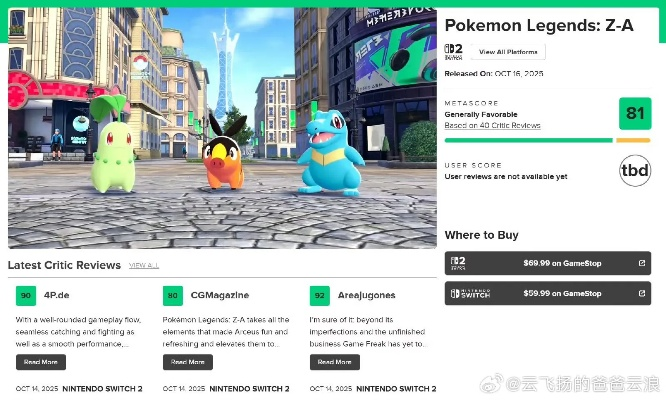Open Based on 40 Critic Reviews link

click(492, 126)
